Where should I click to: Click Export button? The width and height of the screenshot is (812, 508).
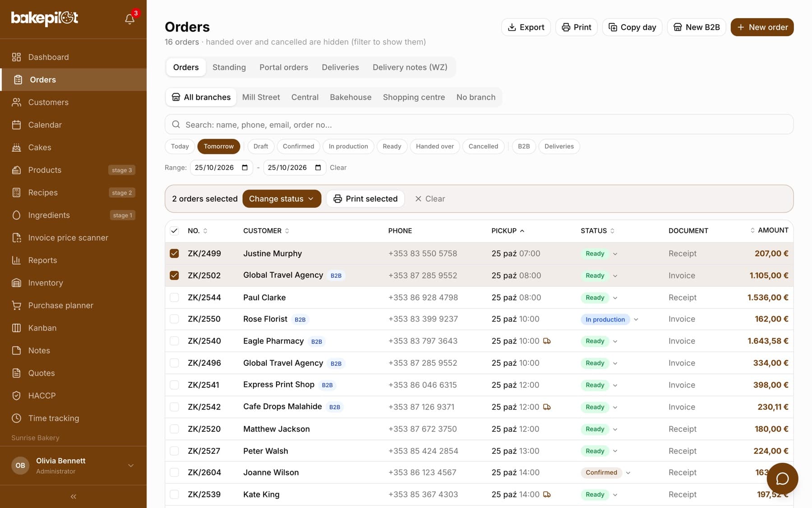pyautogui.click(x=526, y=27)
